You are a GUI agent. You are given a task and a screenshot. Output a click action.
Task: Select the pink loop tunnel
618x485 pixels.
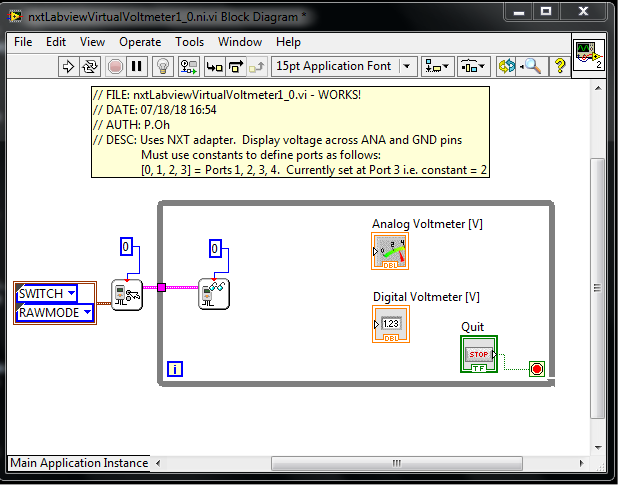coord(161,287)
